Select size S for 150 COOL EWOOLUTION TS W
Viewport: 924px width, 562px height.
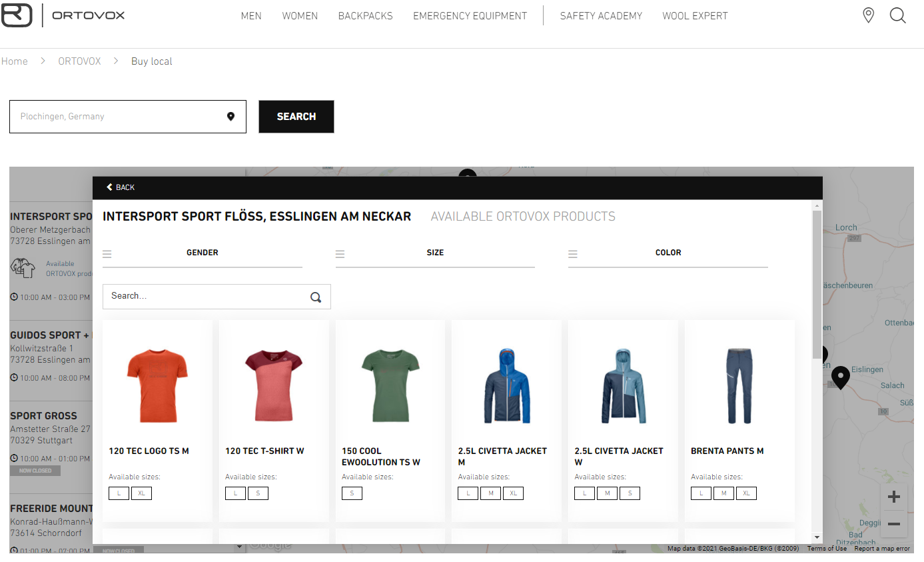pyautogui.click(x=352, y=493)
